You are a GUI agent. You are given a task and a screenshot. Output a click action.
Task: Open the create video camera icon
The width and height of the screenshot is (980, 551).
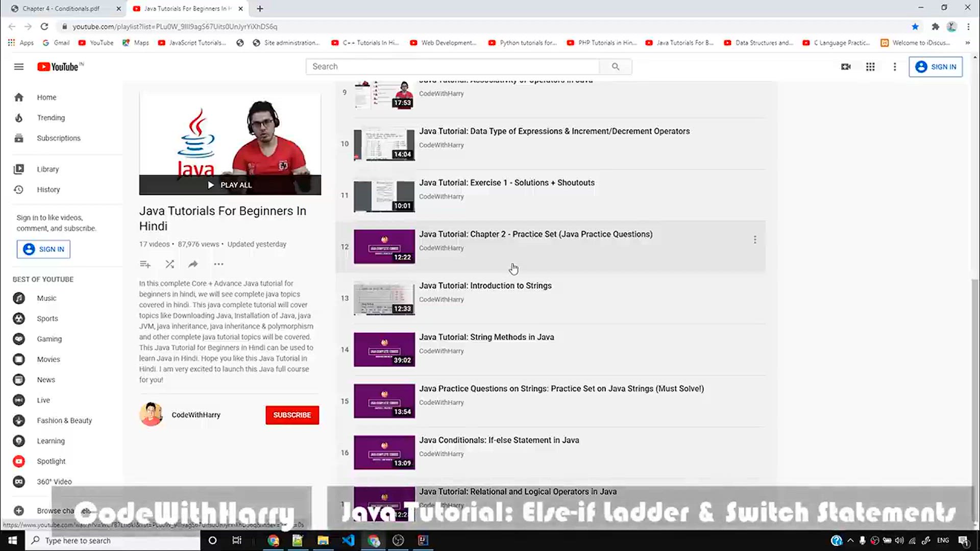[846, 67]
